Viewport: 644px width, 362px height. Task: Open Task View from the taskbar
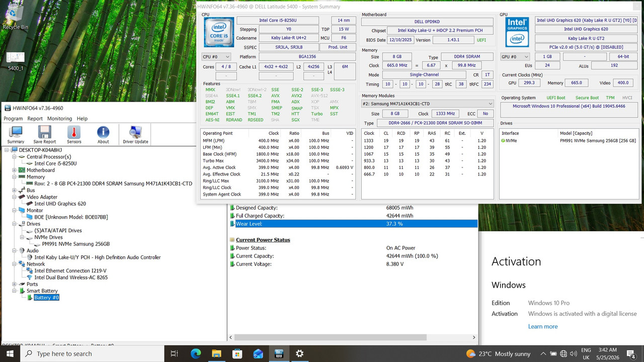click(174, 353)
